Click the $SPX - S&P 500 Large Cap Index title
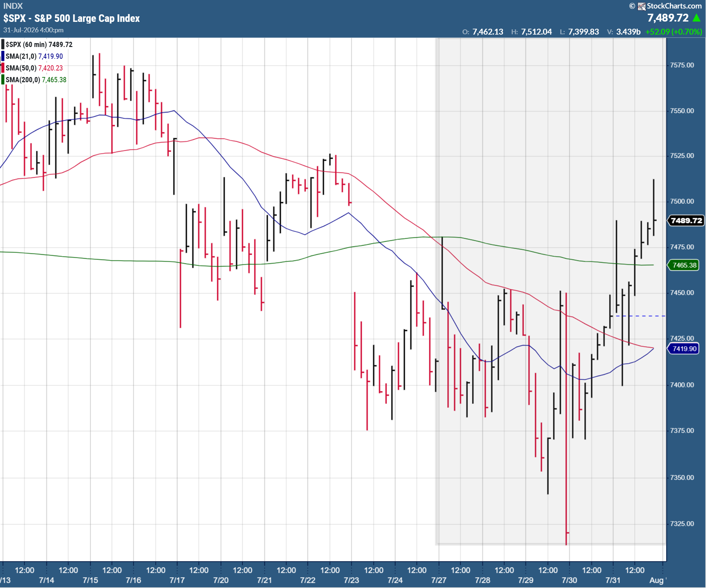Viewport: 706px width, 588px height. (71, 18)
